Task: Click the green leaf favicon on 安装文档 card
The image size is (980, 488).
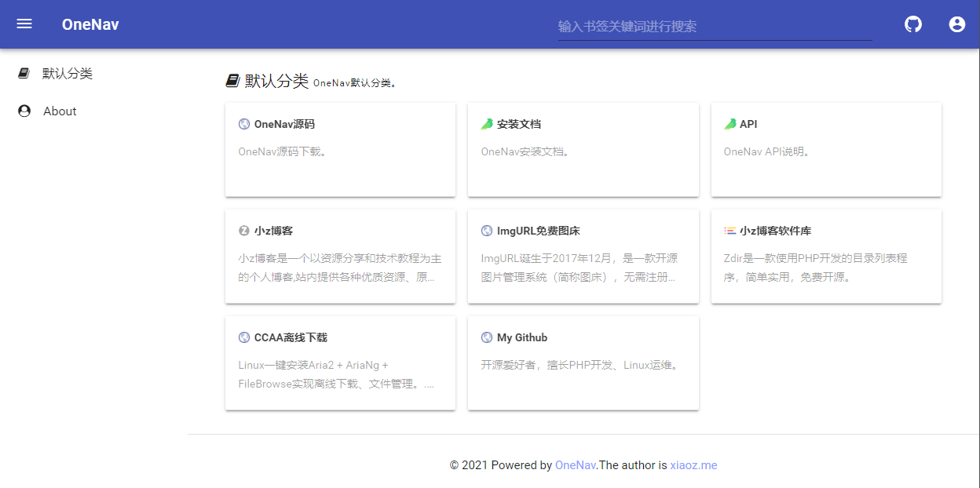Action: click(x=487, y=124)
